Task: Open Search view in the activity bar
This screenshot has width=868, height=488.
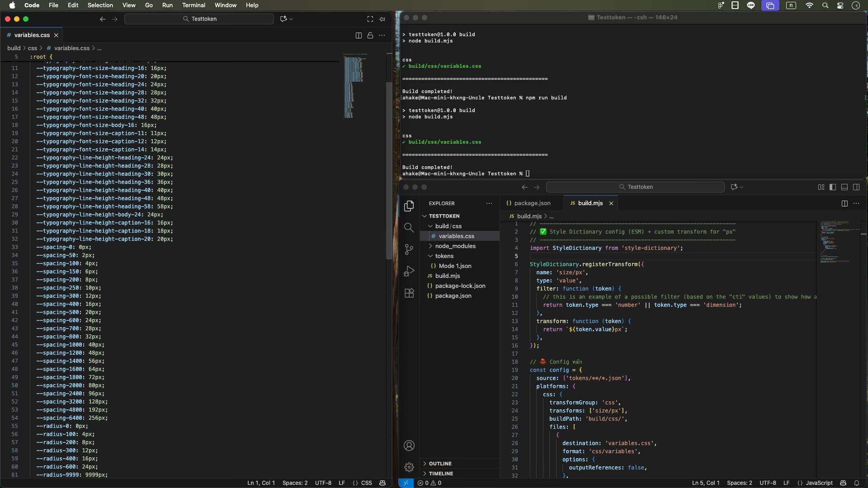Action: click(409, 228)
